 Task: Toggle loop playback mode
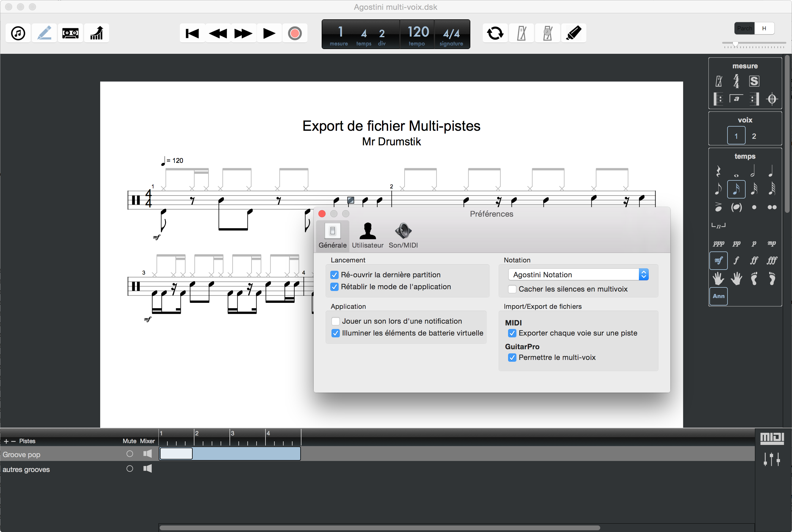[x=495, y=33]
